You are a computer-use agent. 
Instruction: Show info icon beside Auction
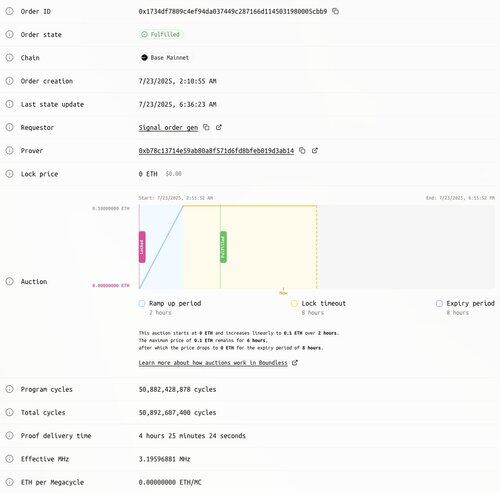point(10,281)
